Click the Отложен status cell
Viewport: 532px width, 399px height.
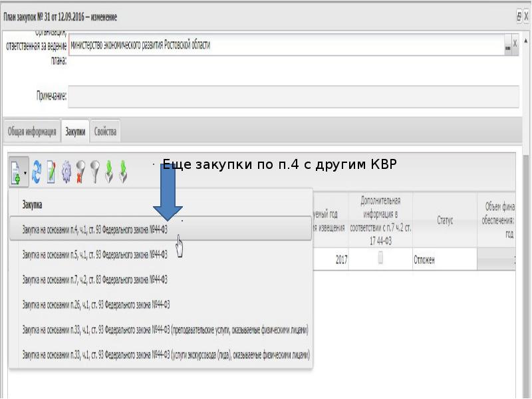click(445, 260)
